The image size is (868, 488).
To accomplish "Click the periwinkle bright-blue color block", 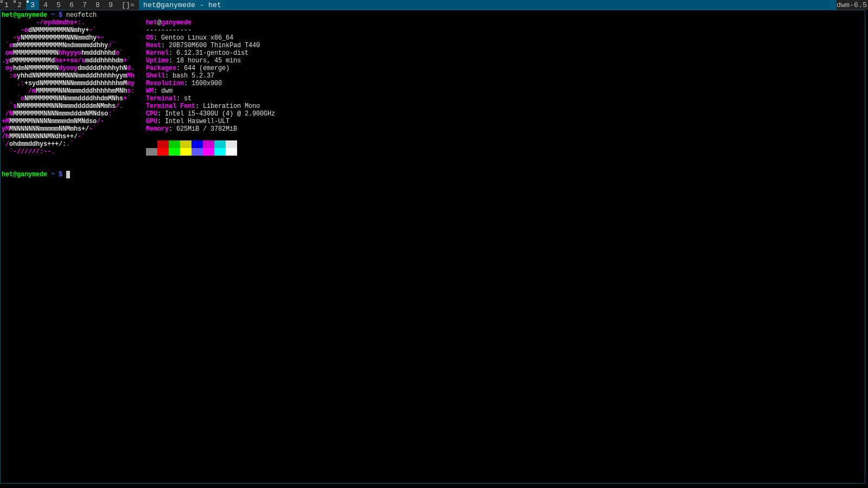I will pyautogui.click(x=197, y=152).
